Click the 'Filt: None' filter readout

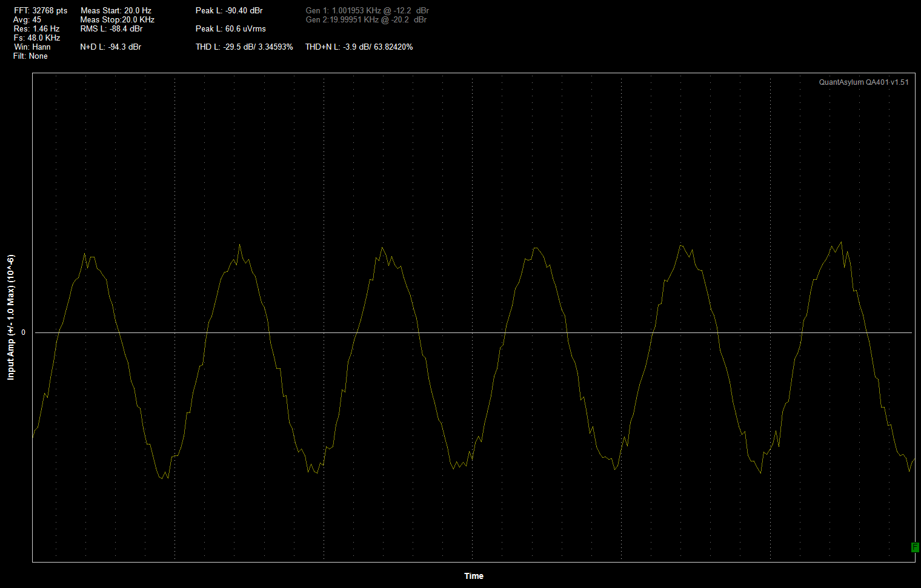click(30, 56)
